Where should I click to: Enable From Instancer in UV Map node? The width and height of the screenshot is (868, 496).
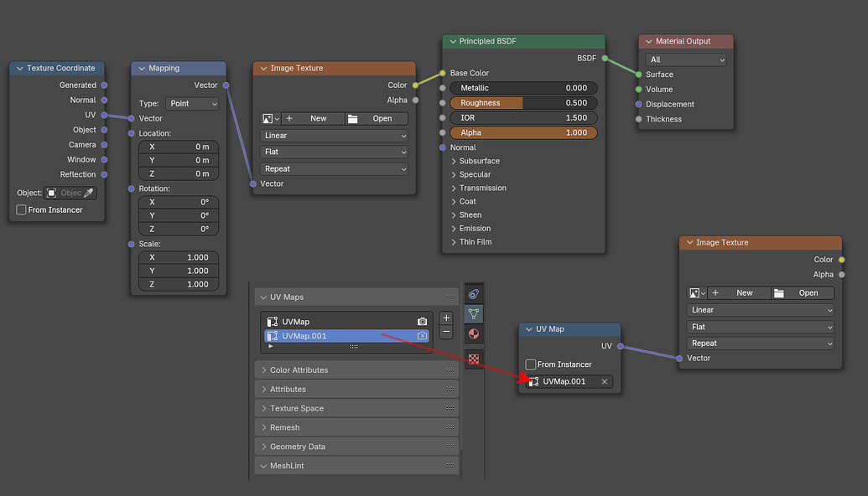(530, 364)
